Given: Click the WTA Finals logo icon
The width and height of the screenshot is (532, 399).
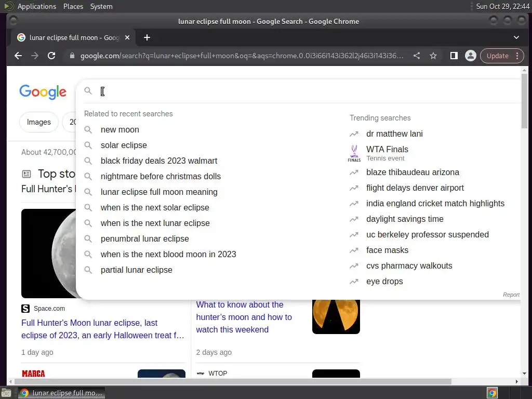Looking at the screenshot, I should (x=354, y=153).
